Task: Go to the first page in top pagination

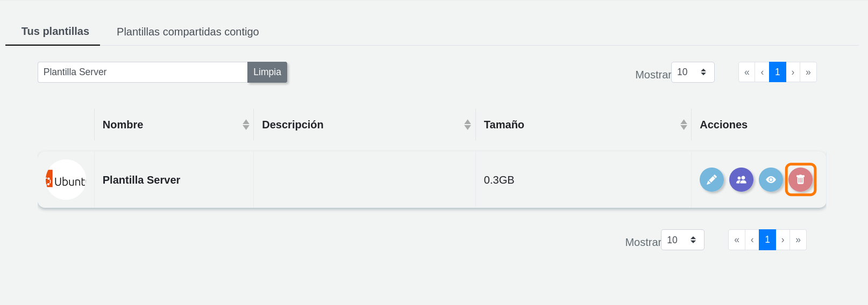Action: 746,72
